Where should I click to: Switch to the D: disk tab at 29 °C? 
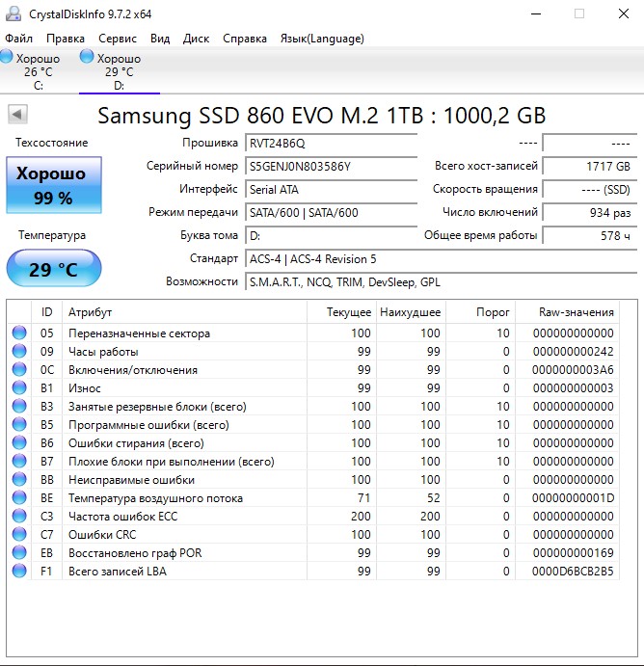120,71
